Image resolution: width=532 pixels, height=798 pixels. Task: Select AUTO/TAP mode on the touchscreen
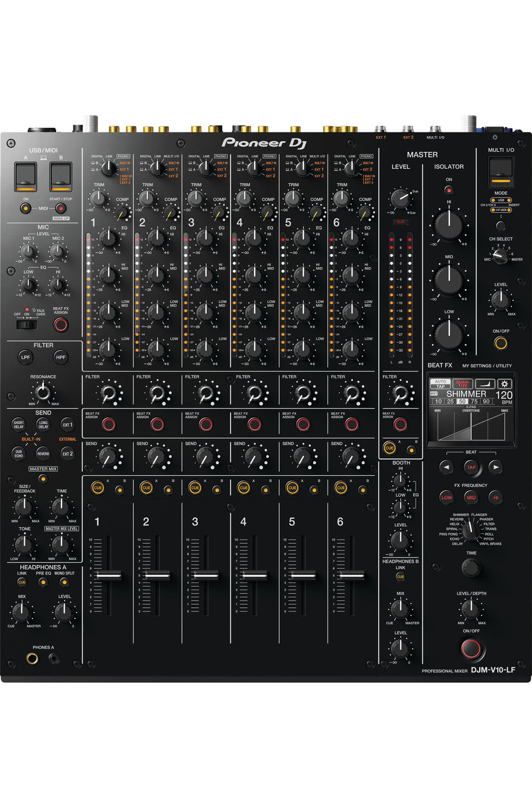[x=440, y=384]
